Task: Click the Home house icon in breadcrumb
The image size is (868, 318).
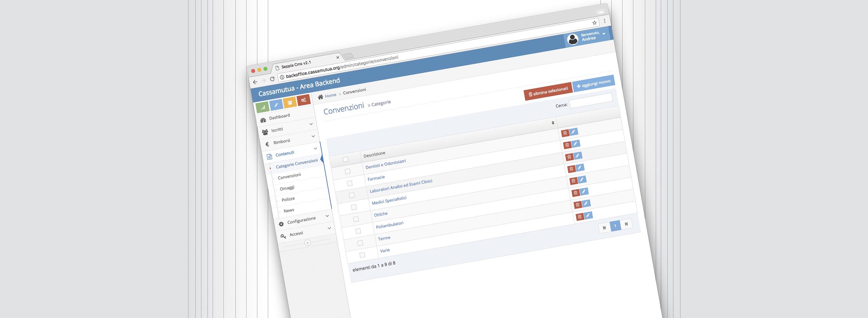Action: point(320,97)
